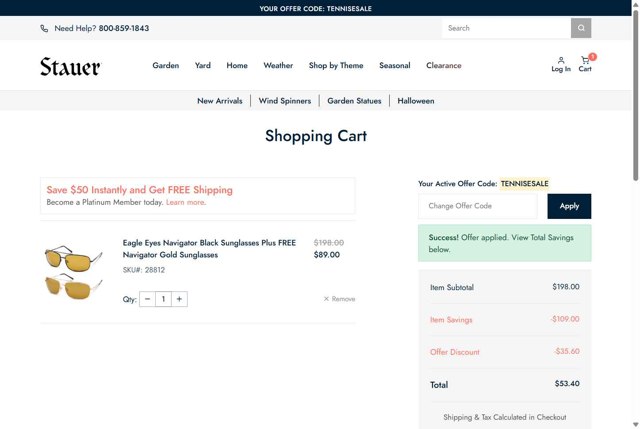This screenshot has width=640, height=429.
Task: Open the Garden menu
Action: (166, 65)
